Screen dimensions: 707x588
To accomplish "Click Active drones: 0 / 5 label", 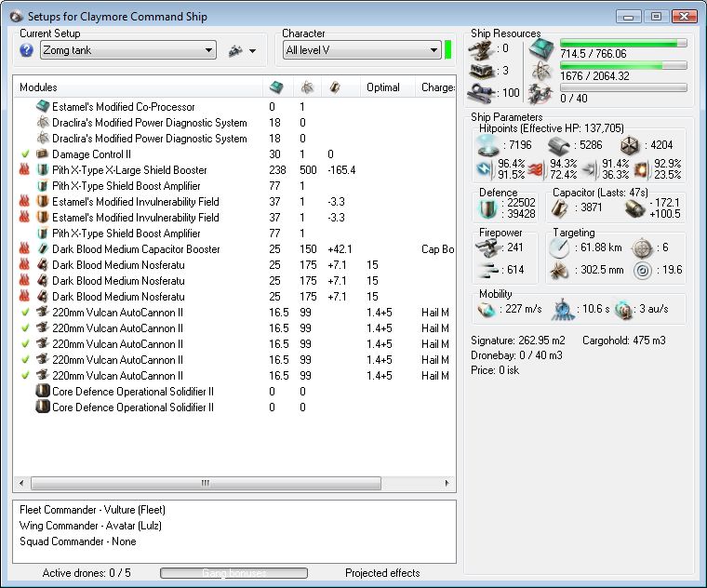I will [x=87, y=573].
